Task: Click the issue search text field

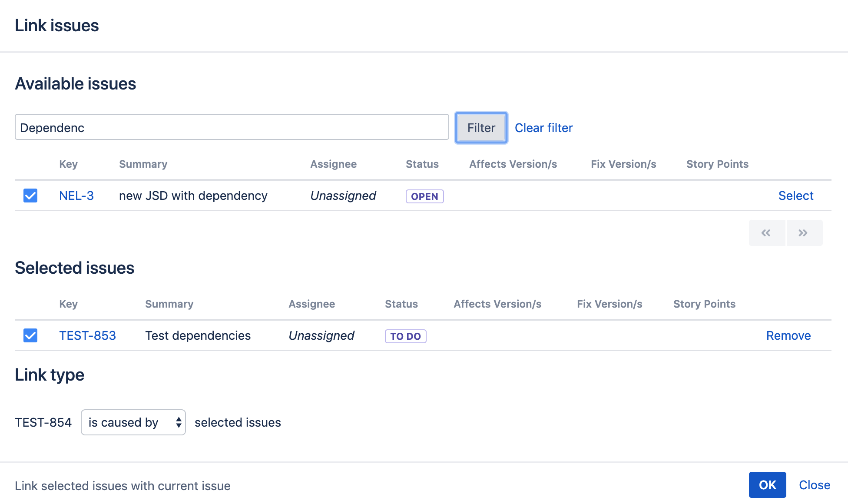Action: pyautogui.click(x=232, y=127)
